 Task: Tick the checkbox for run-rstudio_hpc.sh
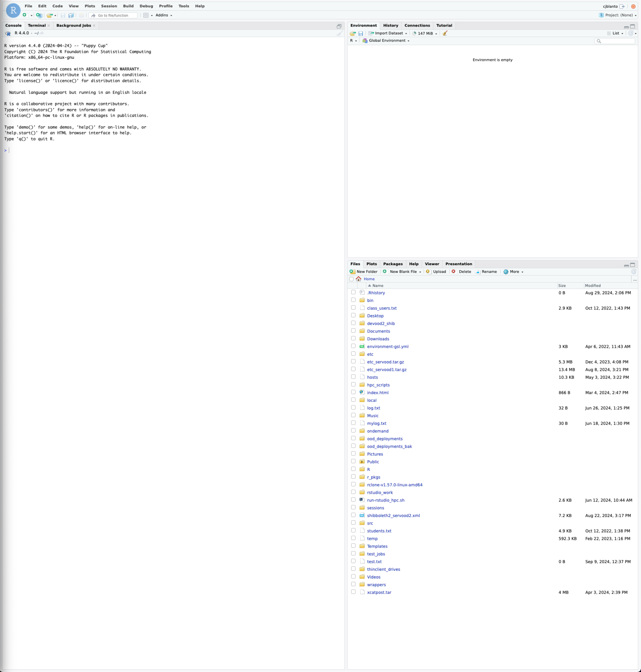pos(353,500)
